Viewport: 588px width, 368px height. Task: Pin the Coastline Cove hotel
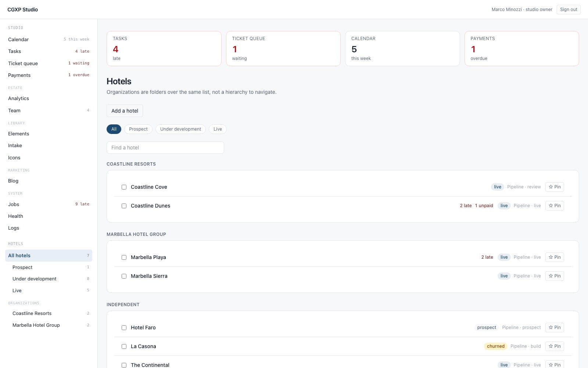[555, 187]
